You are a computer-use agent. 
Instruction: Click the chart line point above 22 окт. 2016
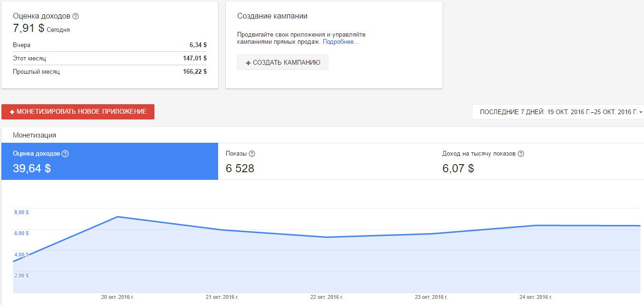(x=327, y=237)
